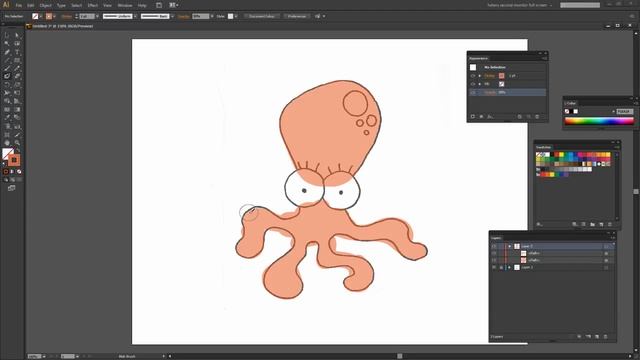640x360 pixels.
Task: Hide the first Path sublayer
Action: click(494, 253)
